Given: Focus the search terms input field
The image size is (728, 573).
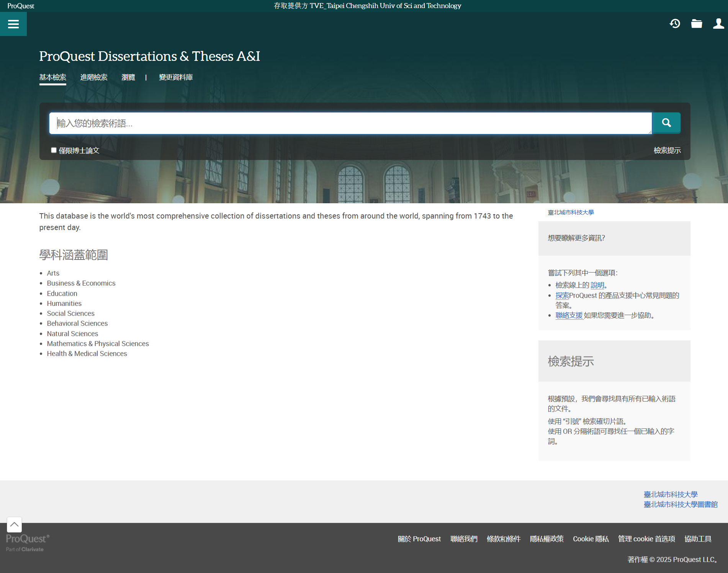Looking at the screenshot, I should click(x=350, y=123).
